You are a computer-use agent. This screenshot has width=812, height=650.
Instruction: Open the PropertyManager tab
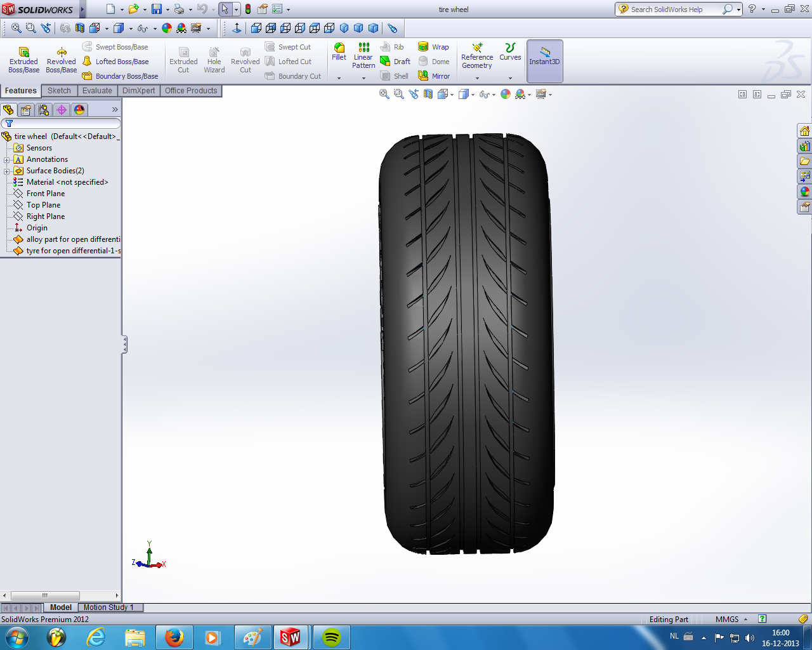point(26,110)
